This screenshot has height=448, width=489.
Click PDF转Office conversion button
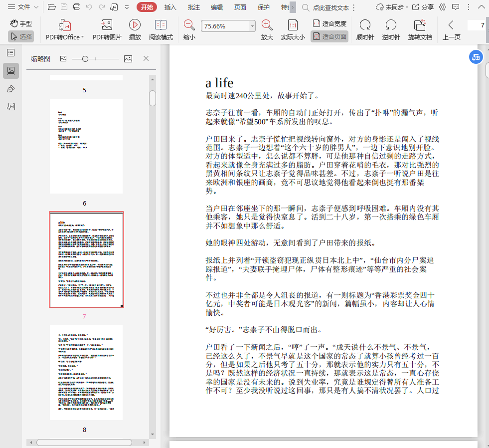click(x=65, y=30)
